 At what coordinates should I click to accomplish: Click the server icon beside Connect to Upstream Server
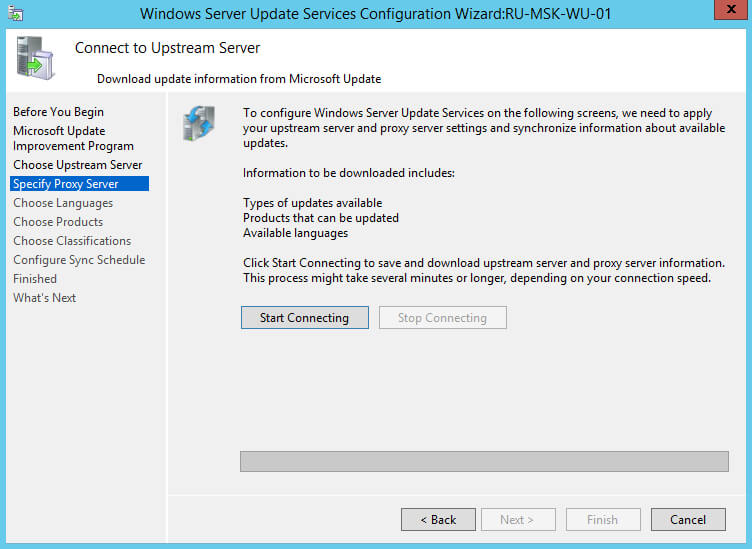tap(35, 58)
